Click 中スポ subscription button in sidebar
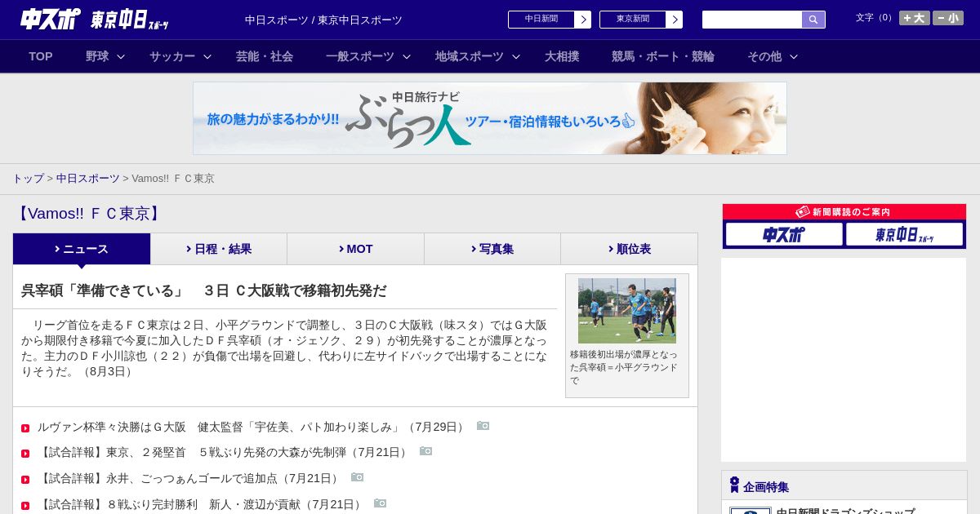The height and width of the screenshot is (514, 980). pyautogui.click(x=784, y=234)
